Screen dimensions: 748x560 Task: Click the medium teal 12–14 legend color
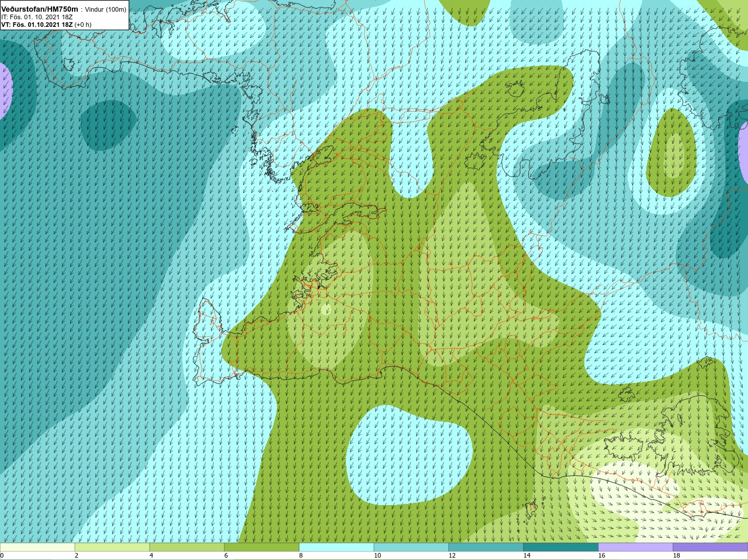coord(486,547)
